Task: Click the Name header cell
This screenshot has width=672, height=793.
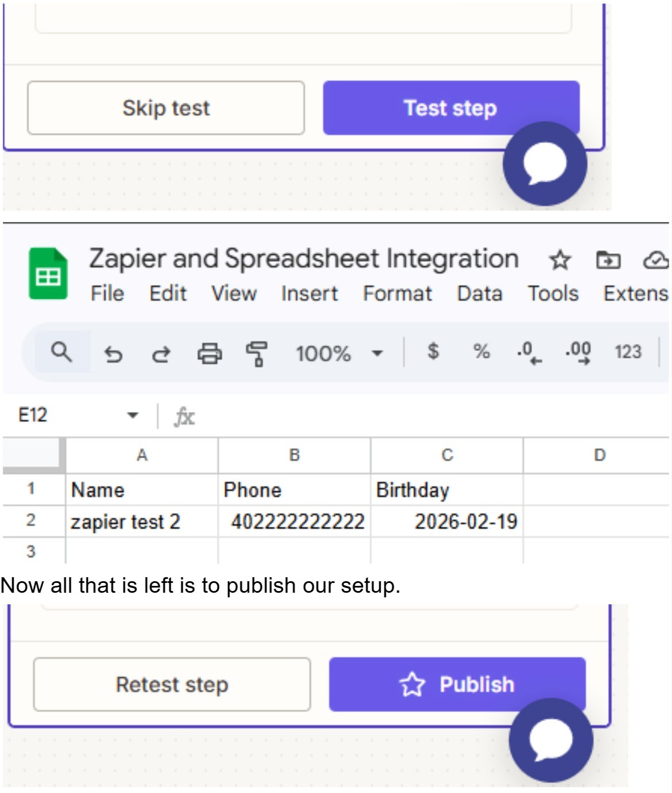Action: (142, 490)
